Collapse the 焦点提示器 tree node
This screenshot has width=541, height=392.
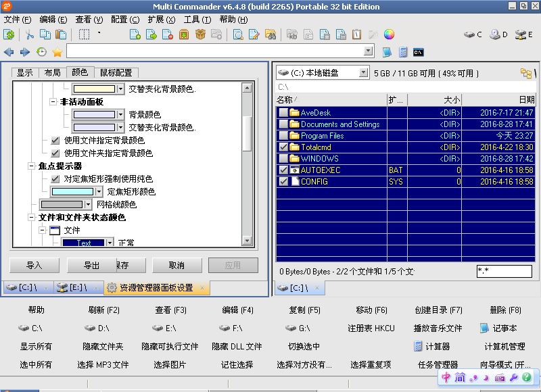coord(31,166)
